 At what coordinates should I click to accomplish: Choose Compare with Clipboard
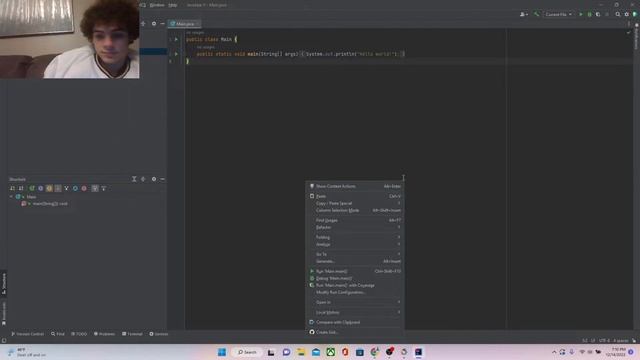pyautogui.click(x=355, y=322)
